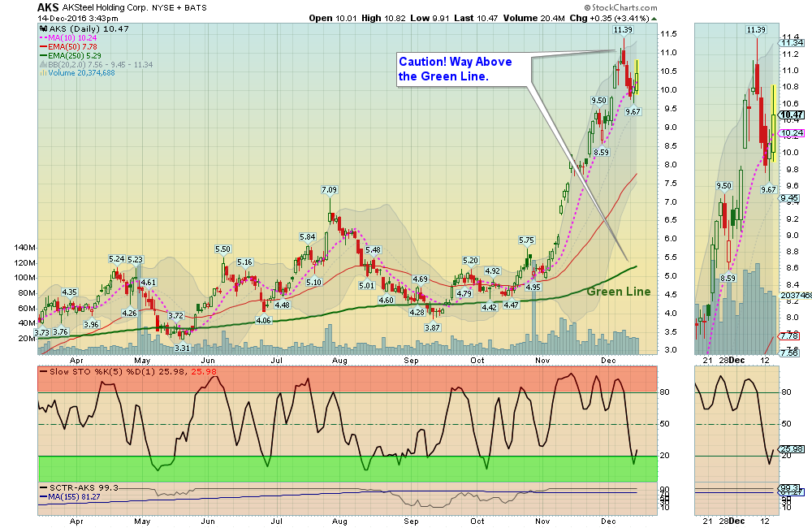
Task: Click the AKS ticker symbol in title
Action: [48, 7]
